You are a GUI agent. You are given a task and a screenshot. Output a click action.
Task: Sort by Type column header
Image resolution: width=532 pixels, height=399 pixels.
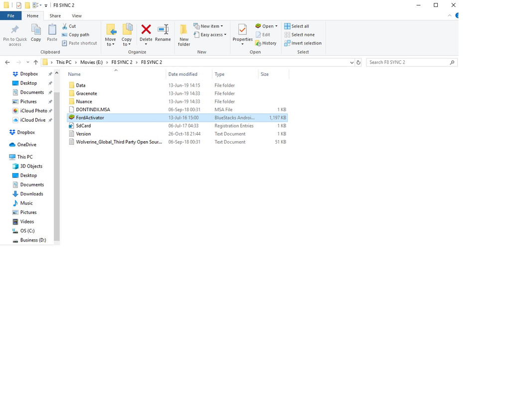coord(235,74)
